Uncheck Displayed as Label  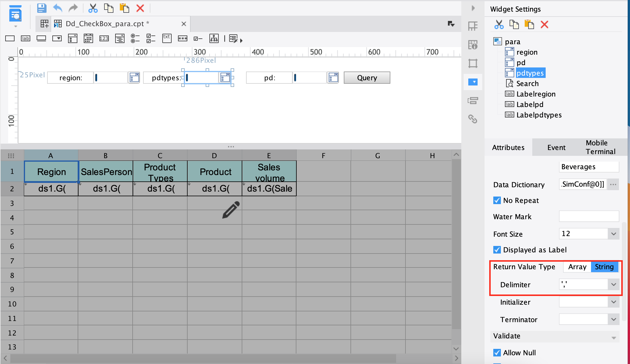[497, 250]
